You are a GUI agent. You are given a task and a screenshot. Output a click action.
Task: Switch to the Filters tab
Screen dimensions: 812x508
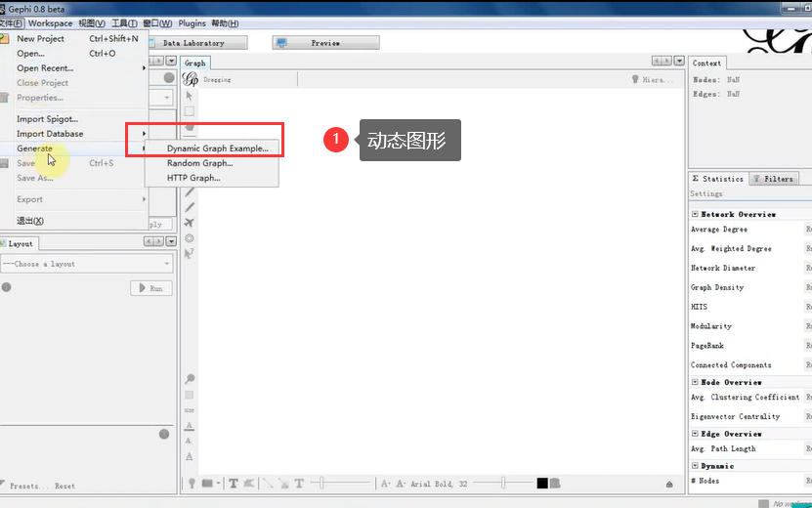pos(774,179)
